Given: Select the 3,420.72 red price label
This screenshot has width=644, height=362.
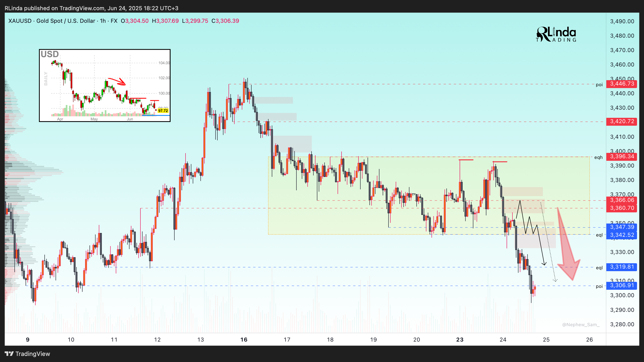Looking at the screenshot, I should click(x=622, y=122).
